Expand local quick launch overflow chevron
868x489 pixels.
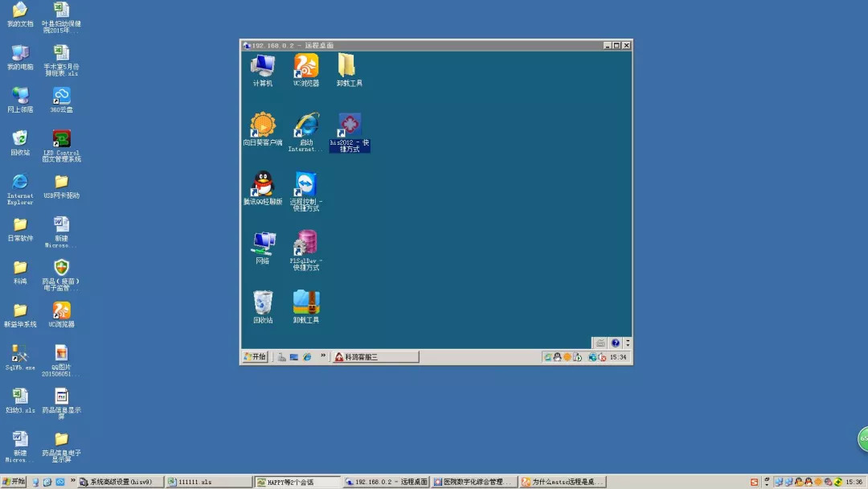pos(72,481)
